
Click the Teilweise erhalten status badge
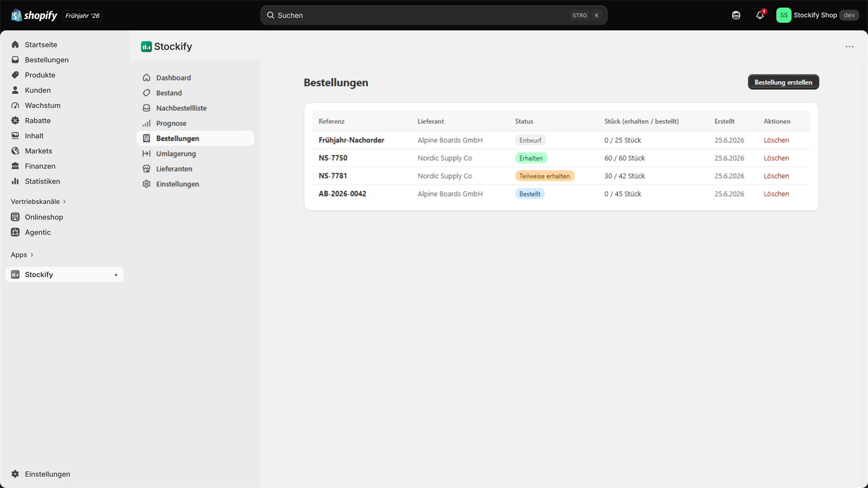[545, 176]
